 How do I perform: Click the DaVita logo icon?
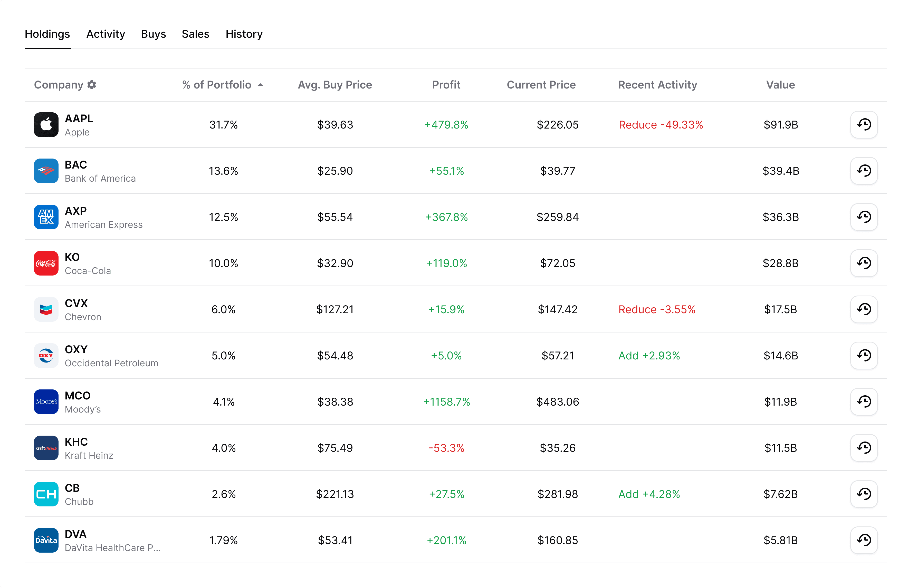(x=46, y=540)
